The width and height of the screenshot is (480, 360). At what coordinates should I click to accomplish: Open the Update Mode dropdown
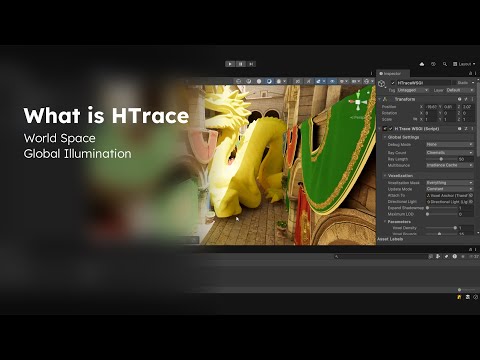click(450, 189)
